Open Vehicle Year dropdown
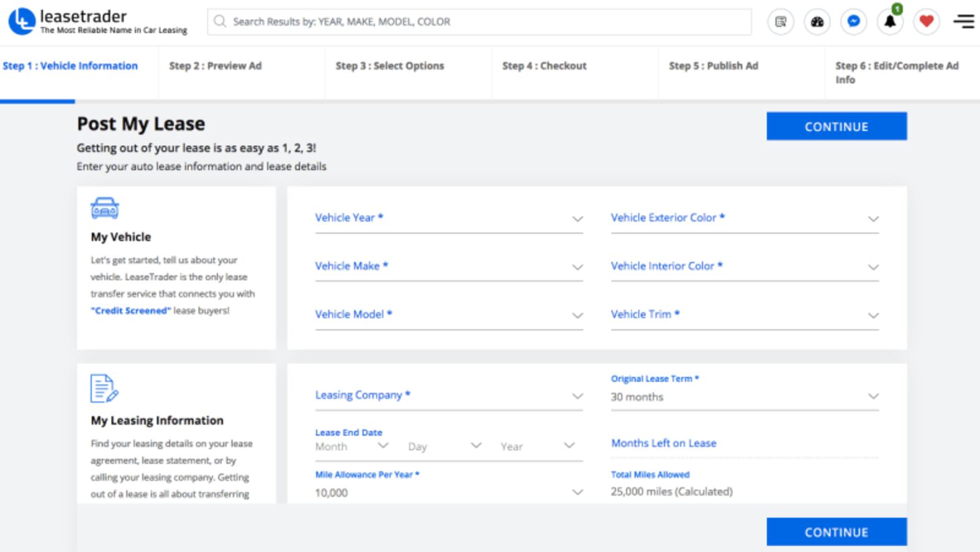This screenshot has width=980, height=552. (449, 218)
